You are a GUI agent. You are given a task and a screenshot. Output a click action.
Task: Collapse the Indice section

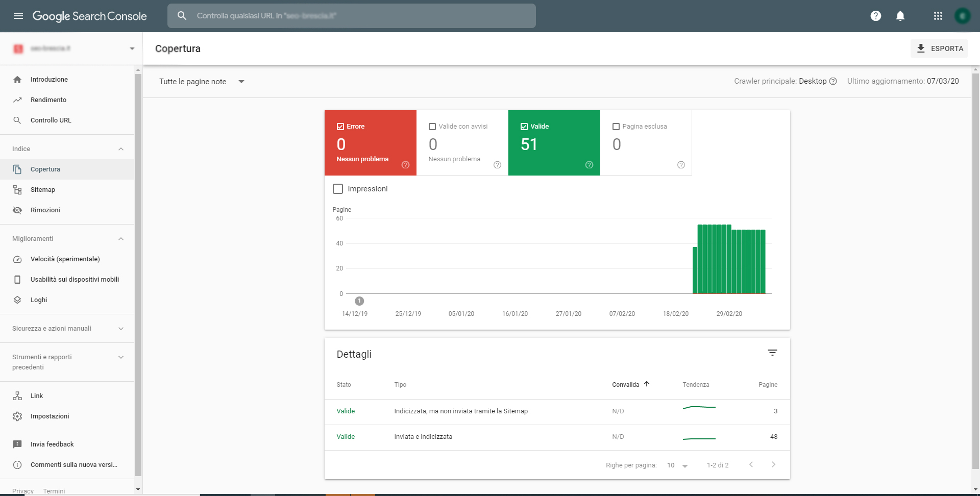click(x=121, y=149)
